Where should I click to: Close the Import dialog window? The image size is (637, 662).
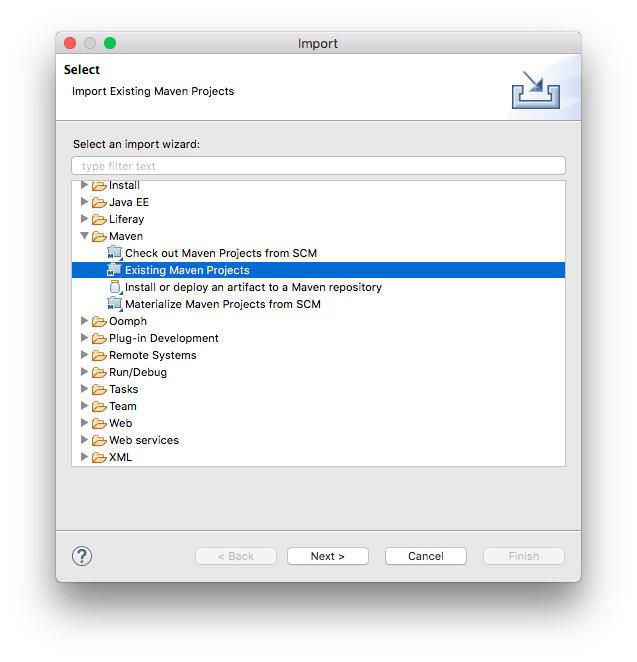[x=70, y=43]
